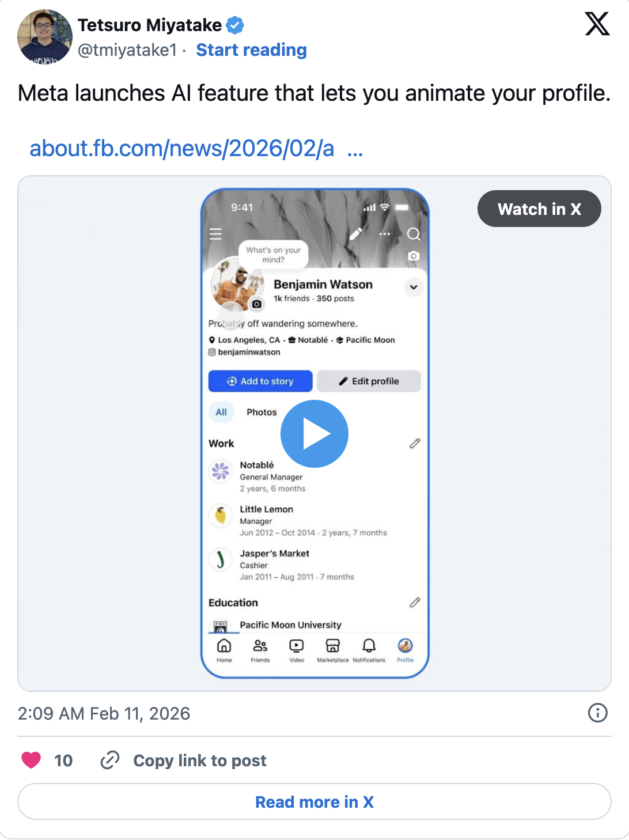Select the All filter tab

point(221,412)
